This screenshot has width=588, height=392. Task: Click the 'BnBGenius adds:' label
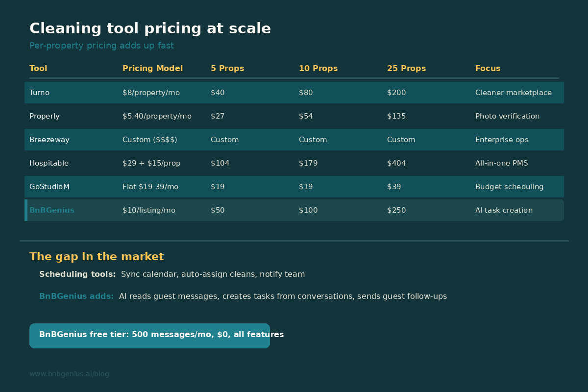76,296
